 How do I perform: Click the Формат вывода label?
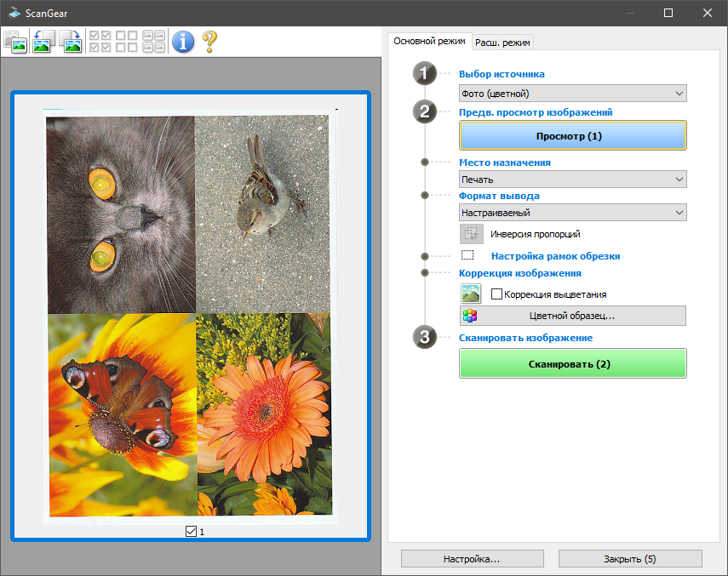point(499,196)
